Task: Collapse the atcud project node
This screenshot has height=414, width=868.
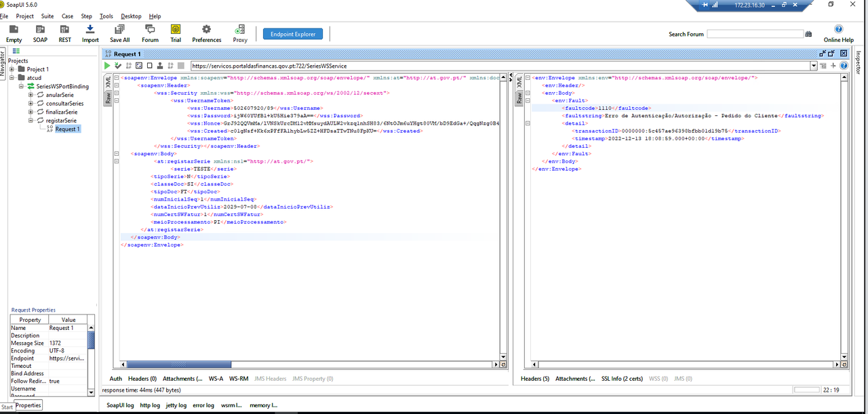Action: [x=12, y=78]
